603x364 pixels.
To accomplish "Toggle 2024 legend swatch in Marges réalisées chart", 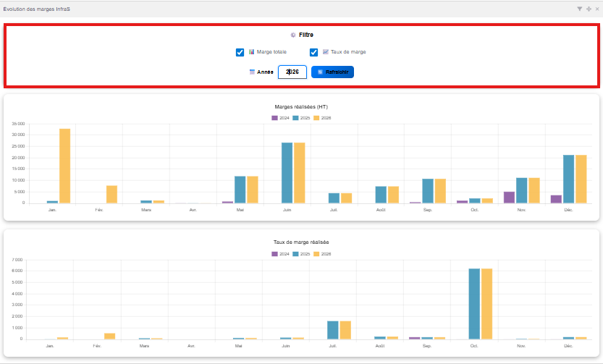I will (x=275, y=117).
